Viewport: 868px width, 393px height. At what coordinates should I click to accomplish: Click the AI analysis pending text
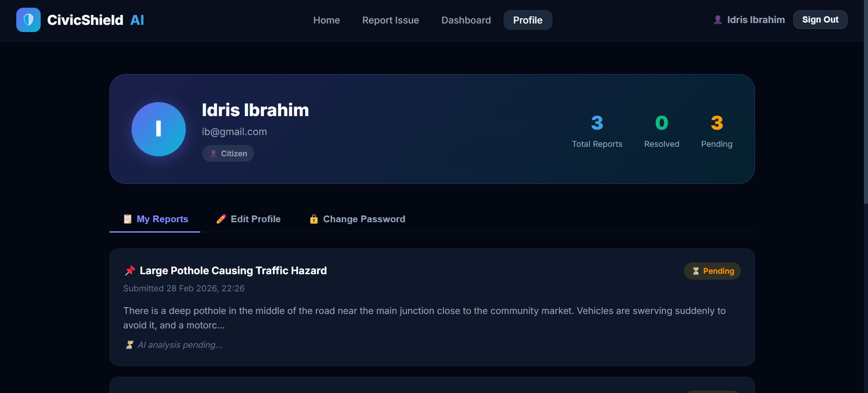point(180,345)
